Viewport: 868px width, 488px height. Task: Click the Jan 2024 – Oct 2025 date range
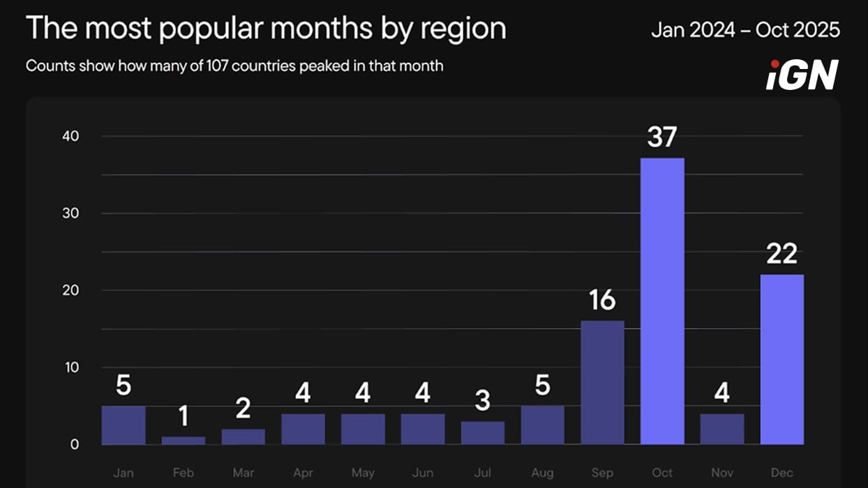(x=745, y=30)
